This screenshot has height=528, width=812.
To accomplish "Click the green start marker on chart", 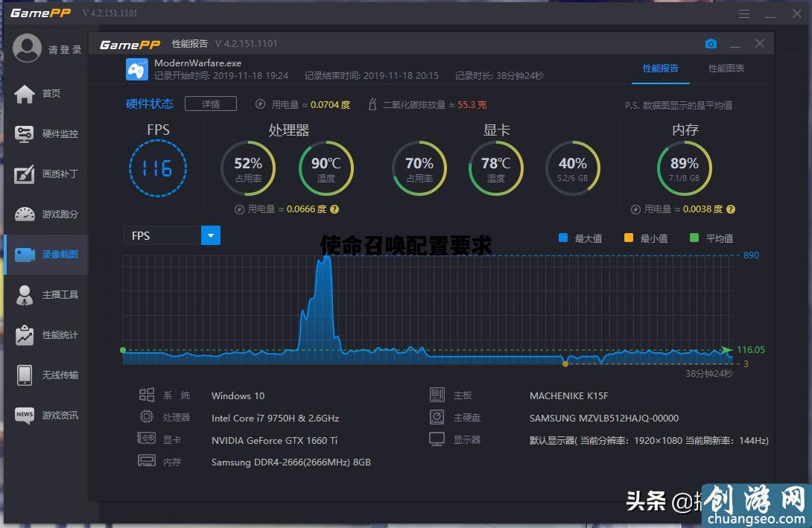I will 123,351.
